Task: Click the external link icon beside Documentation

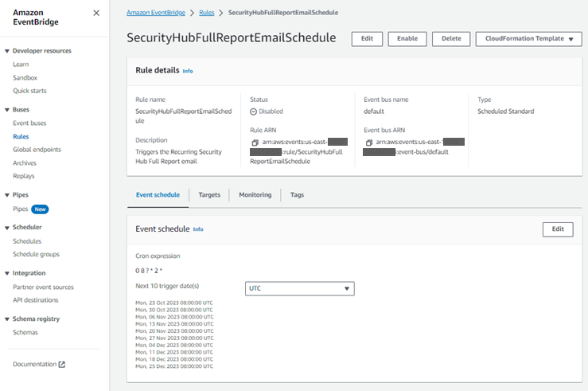Action: click(x=62, y=365)
